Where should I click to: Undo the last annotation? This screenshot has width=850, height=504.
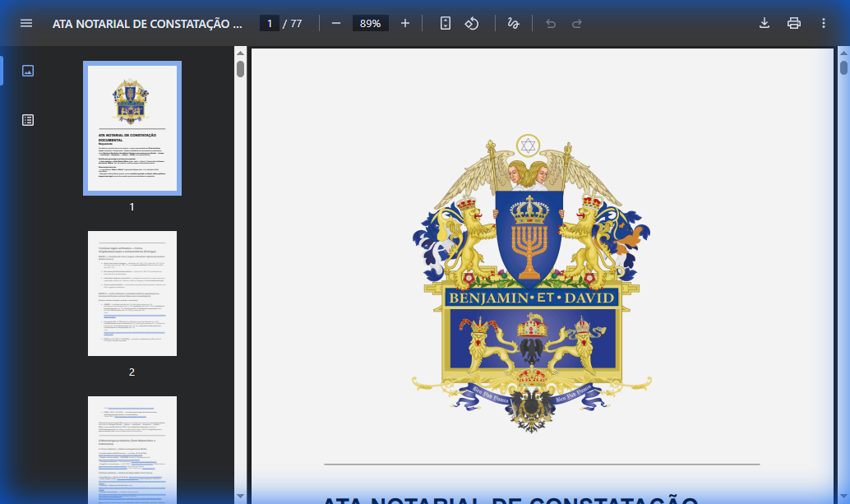pyautogui.click(x=550, y=23)
